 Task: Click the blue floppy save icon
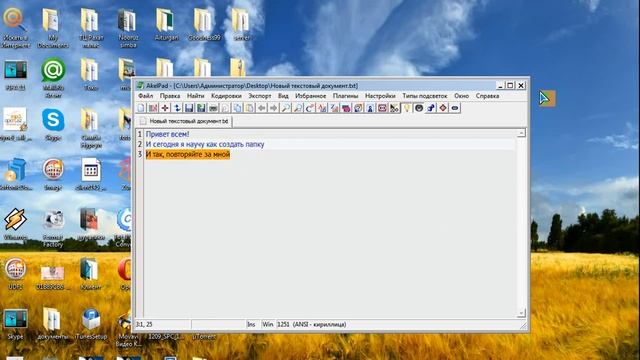click(x=189, y=108)
